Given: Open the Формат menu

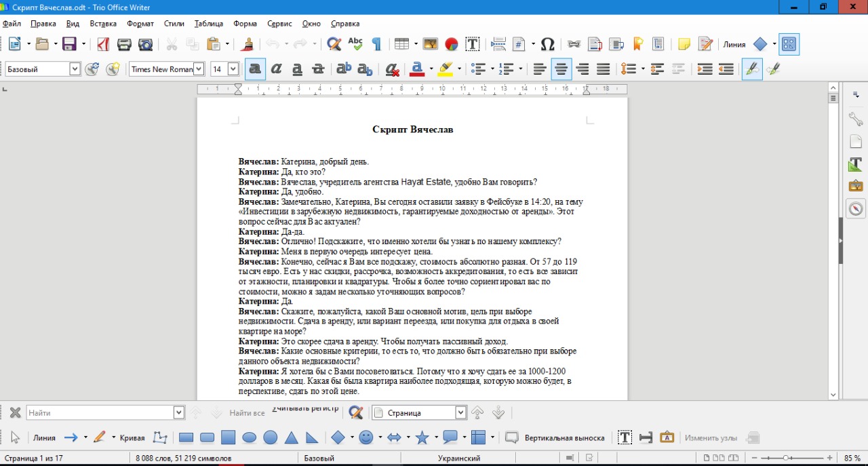Looking at the screenshot, I should pos(140,24).
